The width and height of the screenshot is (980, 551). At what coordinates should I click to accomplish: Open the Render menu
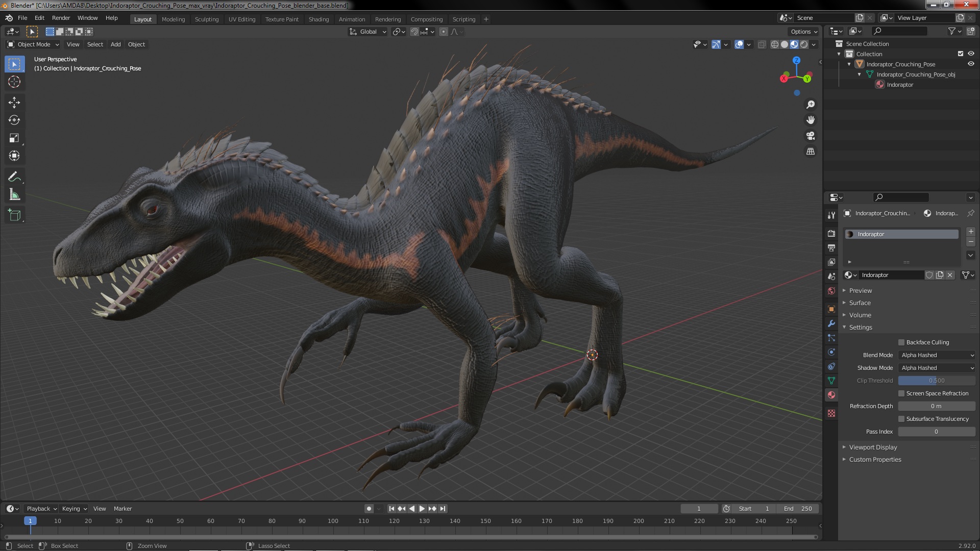click(61, 18)
